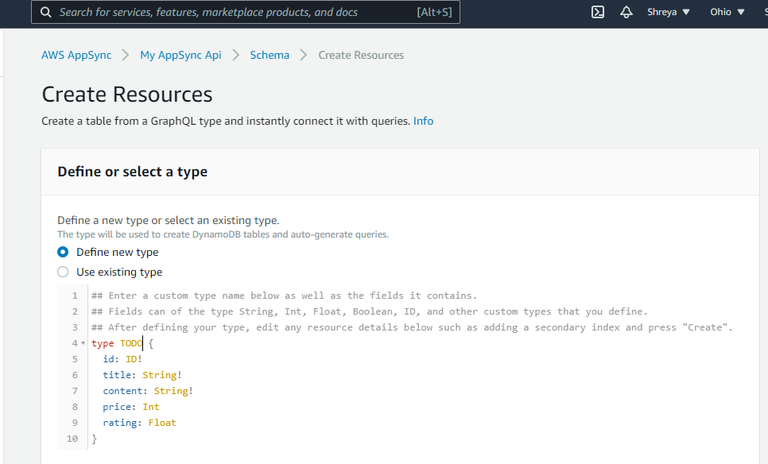Open the Ohio region dropdown
Image resolution: width=768 pixels, height=464 pixels.
pyautogui.click(x=727, y=12)
